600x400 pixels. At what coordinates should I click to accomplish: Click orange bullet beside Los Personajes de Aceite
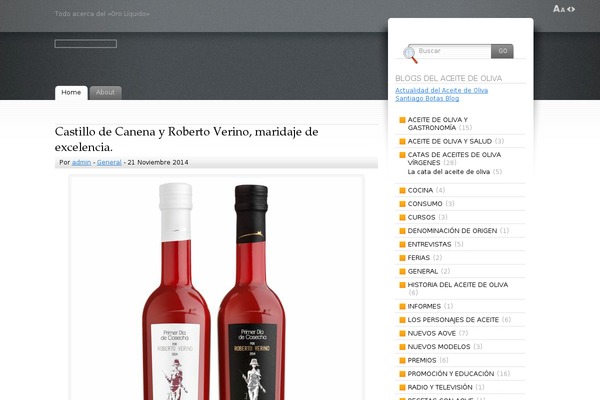(402, 320)
